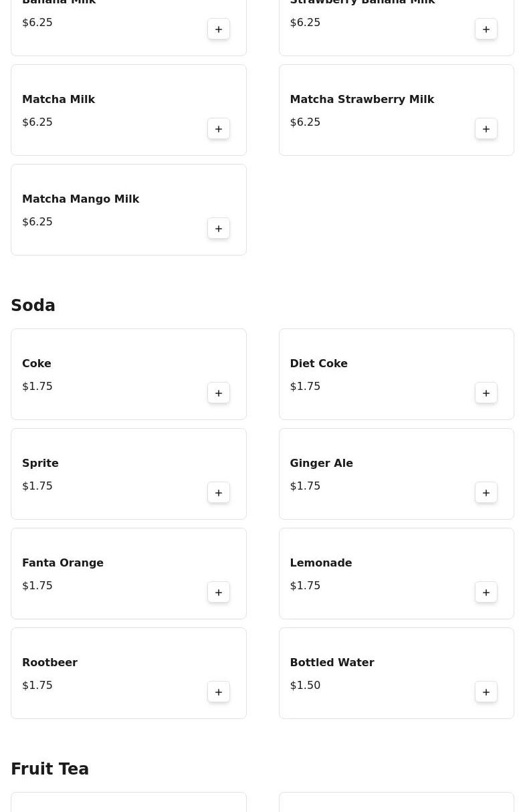
Task: Add Rootbeer to the order
Action: [x=219, y=692]
